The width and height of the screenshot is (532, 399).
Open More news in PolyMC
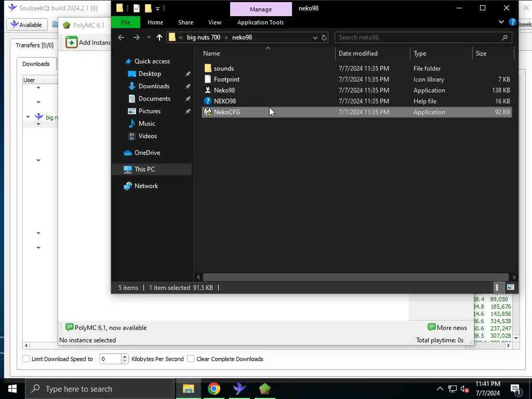click(447, 327)
